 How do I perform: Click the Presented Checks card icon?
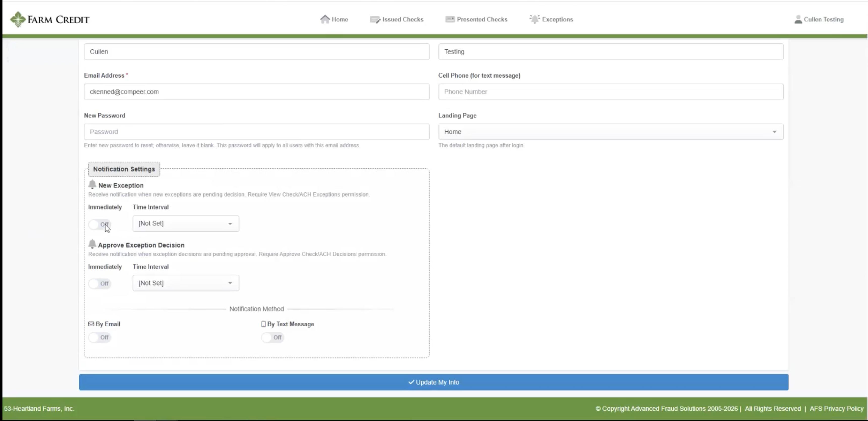(450, 19)
